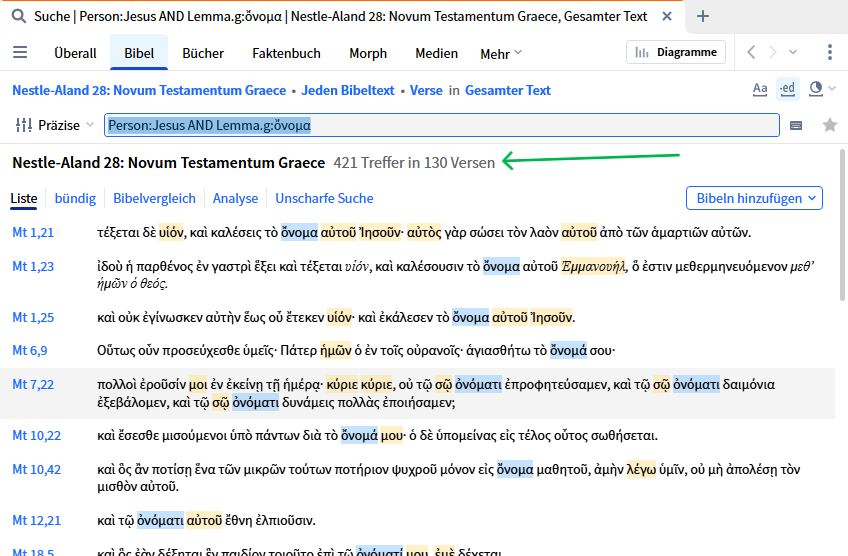This screenshot has height=556, width=848.
Task: Click the Präzise sliders icon
Action: 24,125
